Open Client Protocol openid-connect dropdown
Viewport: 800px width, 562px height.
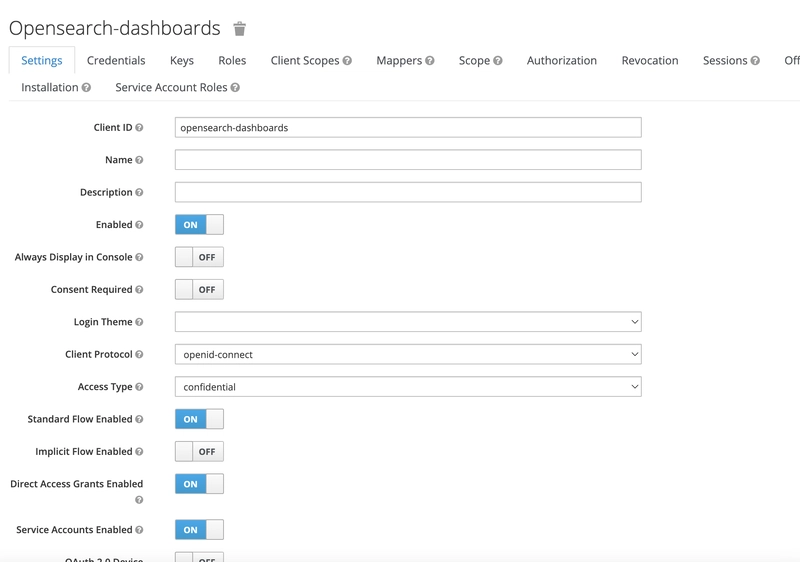click(408, 354)
